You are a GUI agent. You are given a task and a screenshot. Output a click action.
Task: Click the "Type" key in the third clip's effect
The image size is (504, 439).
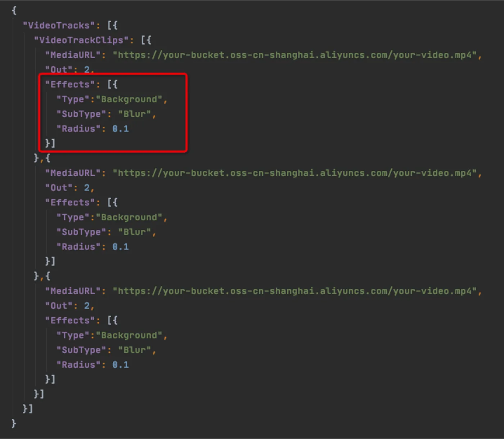click(x=73, y=336)
